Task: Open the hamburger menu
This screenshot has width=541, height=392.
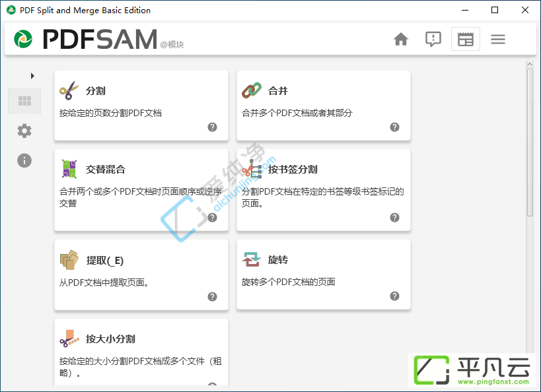Action: 498,40
